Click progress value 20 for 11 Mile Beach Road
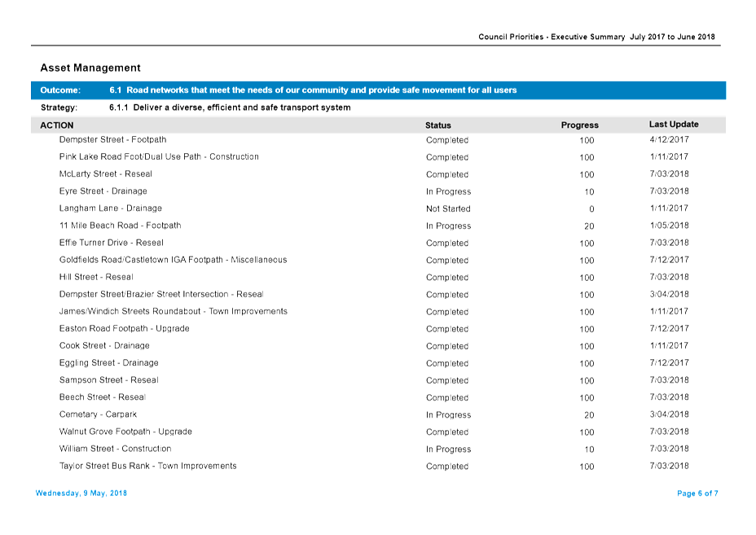The image size is (756, 535). tap(589, 226)
